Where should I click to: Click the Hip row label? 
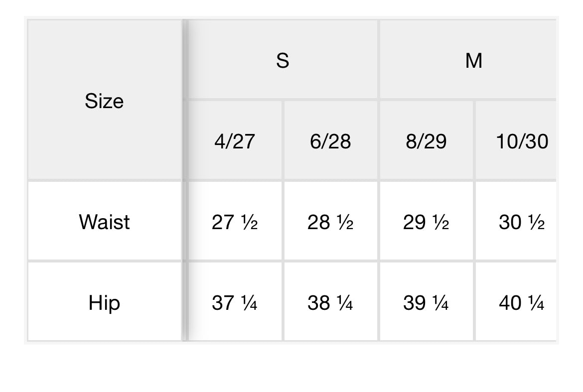[x=104, y=302]
